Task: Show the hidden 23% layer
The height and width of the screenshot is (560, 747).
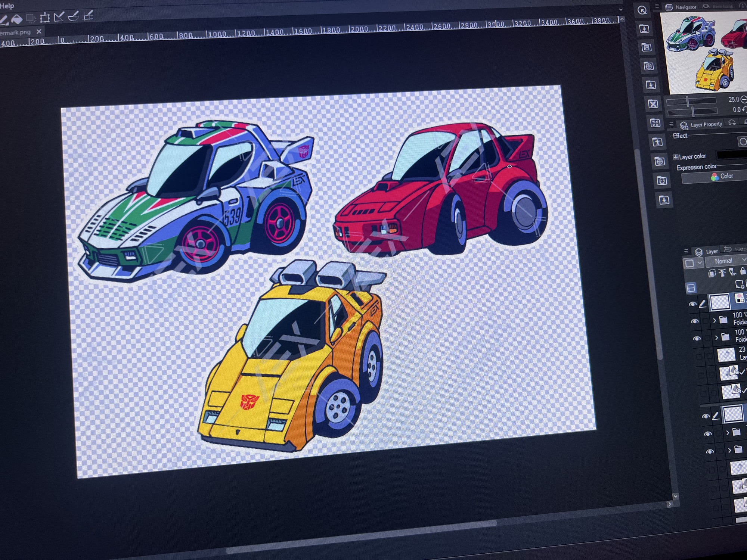Action: 699,357
